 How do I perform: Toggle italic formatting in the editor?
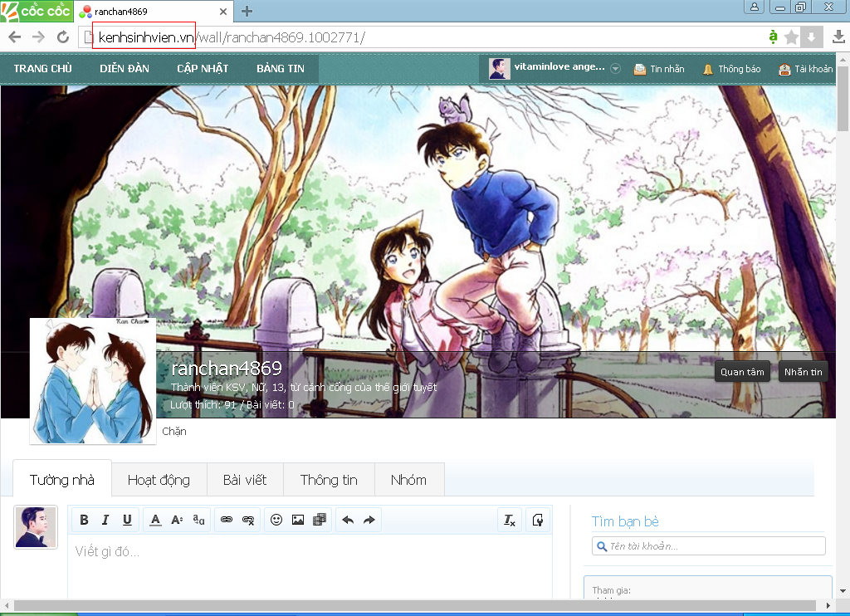click(x=105, y=520)
